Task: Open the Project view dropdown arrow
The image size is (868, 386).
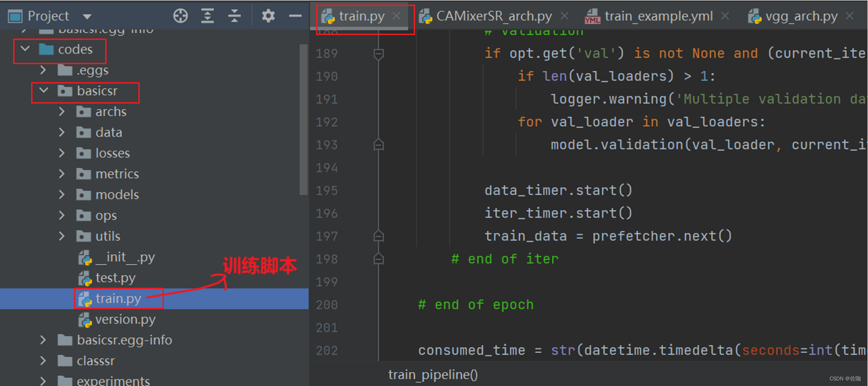Action: (x=87, y=17)
